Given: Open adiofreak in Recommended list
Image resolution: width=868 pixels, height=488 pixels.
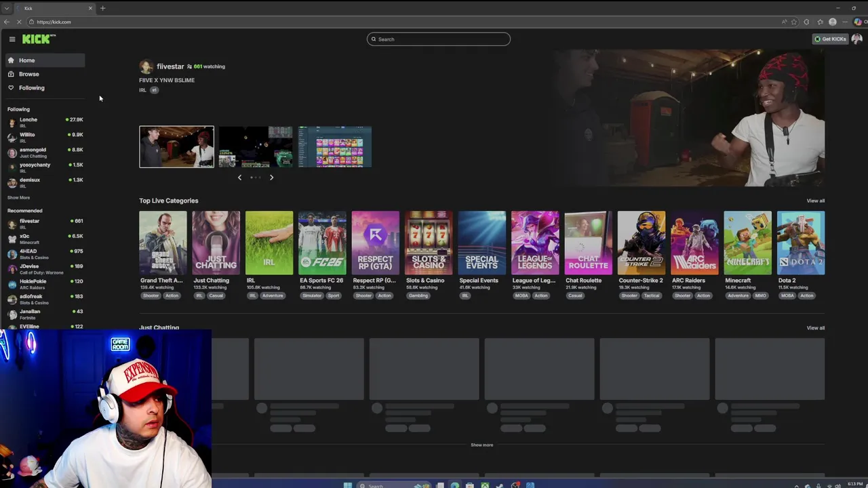Looking at the screenshot, I should (45, 299).
